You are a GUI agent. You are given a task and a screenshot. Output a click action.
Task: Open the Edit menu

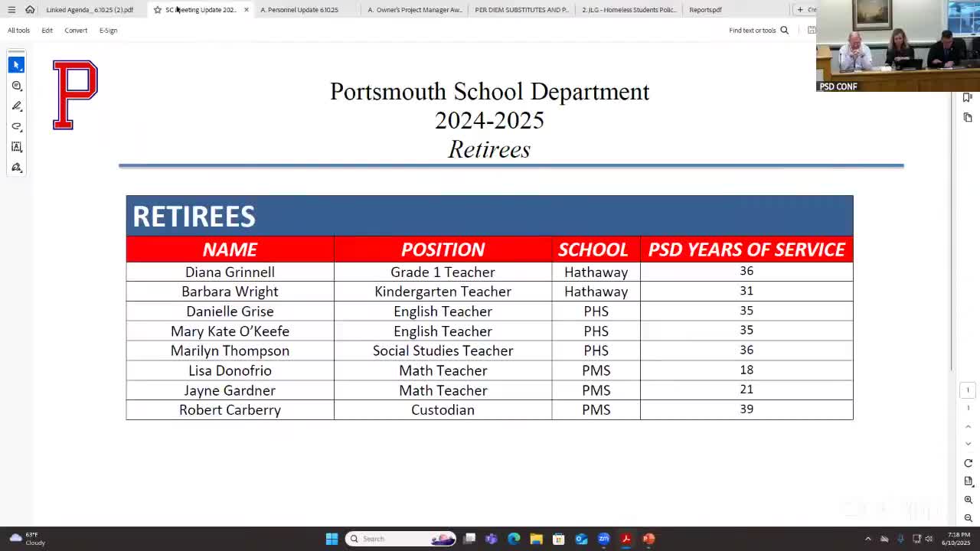tap(47, 31)
